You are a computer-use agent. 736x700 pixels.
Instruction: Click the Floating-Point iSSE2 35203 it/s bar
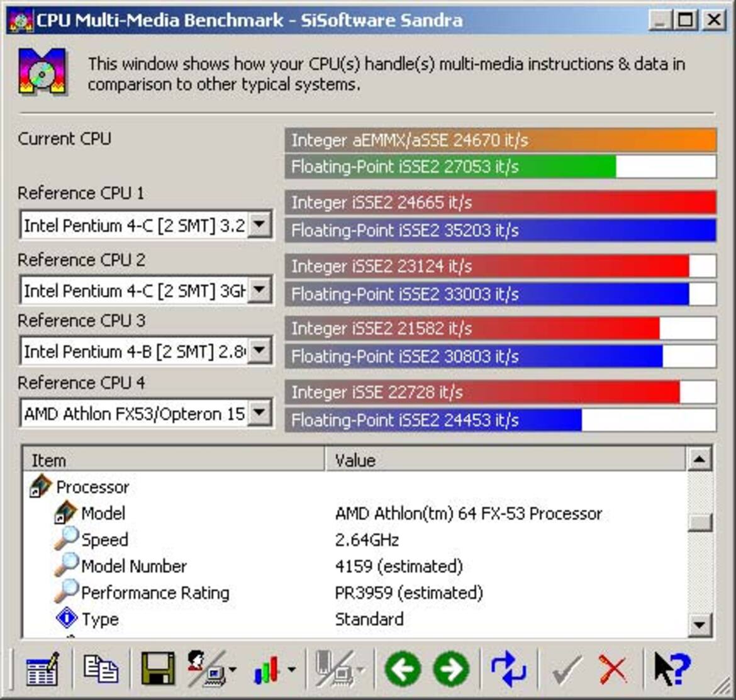[x=500, y=230]
